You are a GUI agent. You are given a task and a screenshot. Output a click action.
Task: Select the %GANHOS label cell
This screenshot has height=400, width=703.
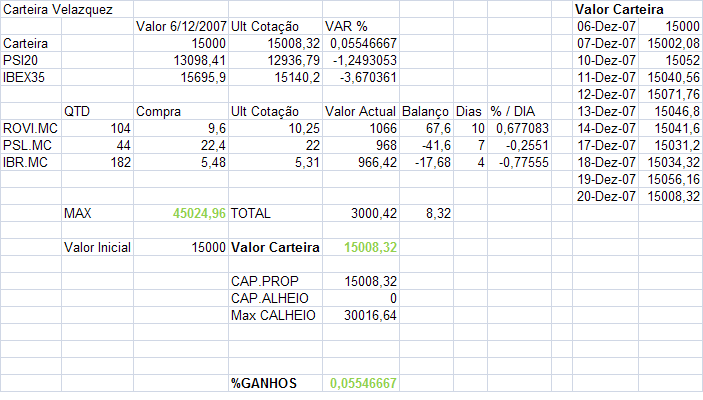264,383
